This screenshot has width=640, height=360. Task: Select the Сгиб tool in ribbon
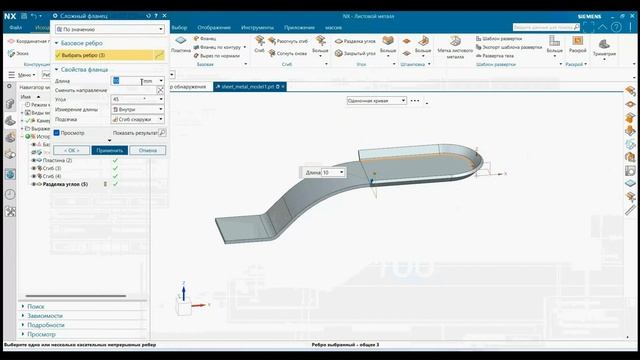[x=259, y=44]
